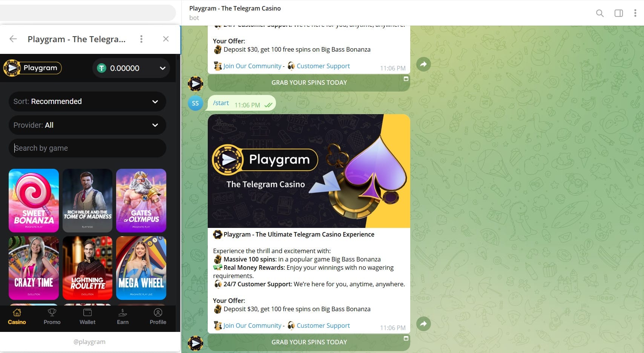Switch to the Wallet tab

click(87, 317)
